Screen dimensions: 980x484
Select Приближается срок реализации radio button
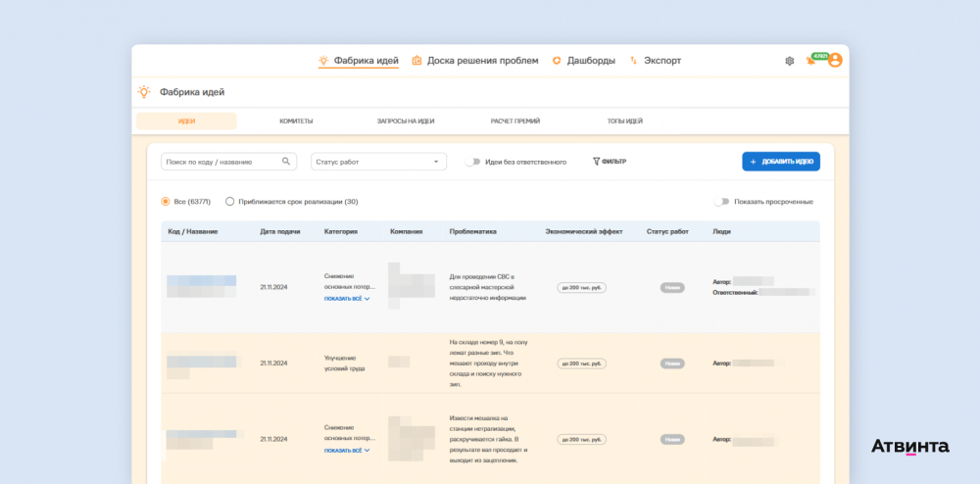coord(229,202)
